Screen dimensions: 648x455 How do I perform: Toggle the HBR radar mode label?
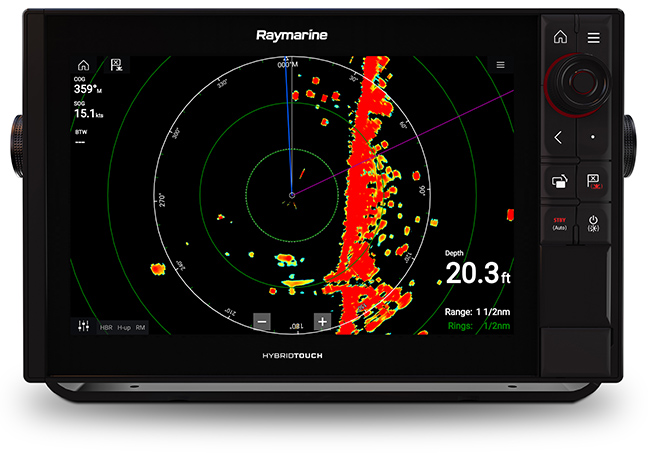[105, 328]
